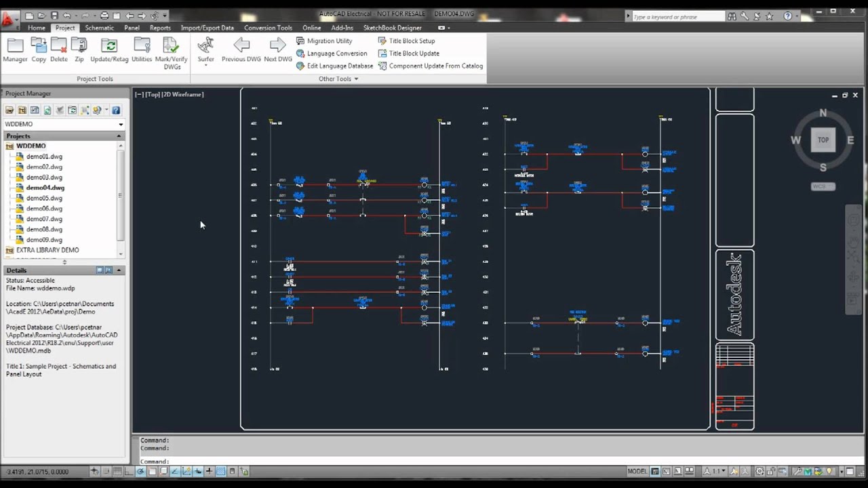The width and height of the screenshot is (868, 488).
Task: Click Edit Language Database
Action: pyautogui.click(x=339, y=66)
